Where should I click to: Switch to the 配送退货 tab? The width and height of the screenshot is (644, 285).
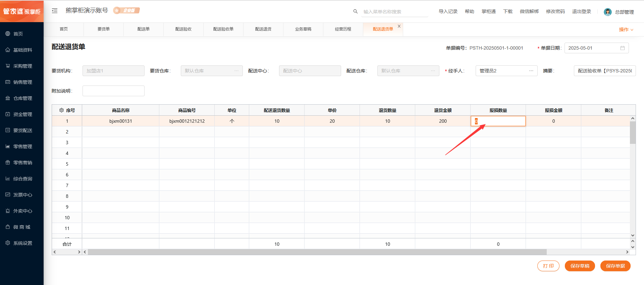pos(263,29)
